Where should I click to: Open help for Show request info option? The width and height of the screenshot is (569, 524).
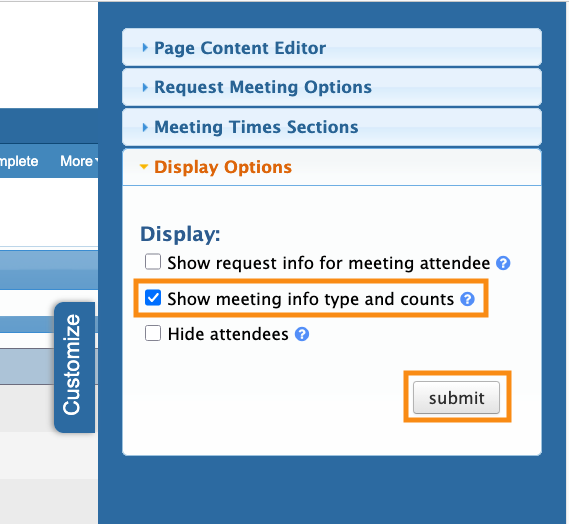pos(503,263)
